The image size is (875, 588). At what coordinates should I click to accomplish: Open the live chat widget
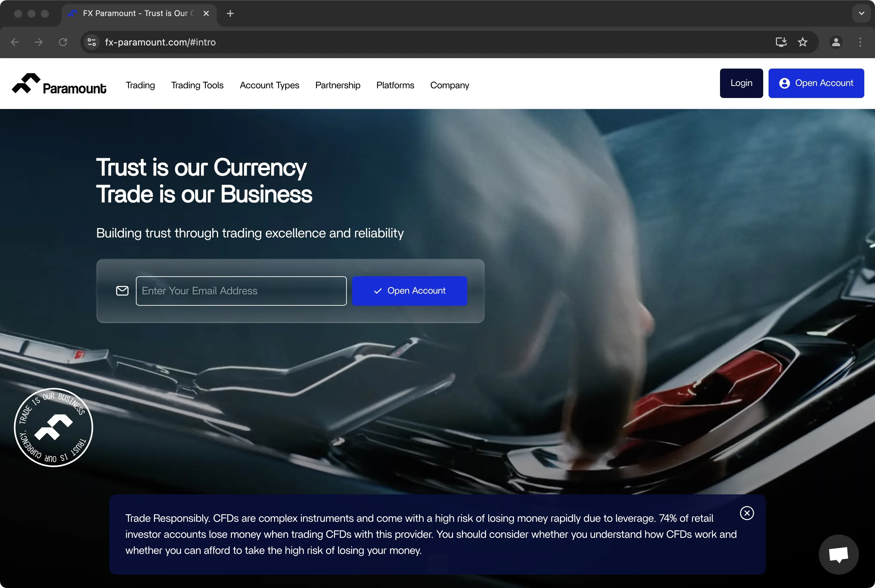point(838,554)
